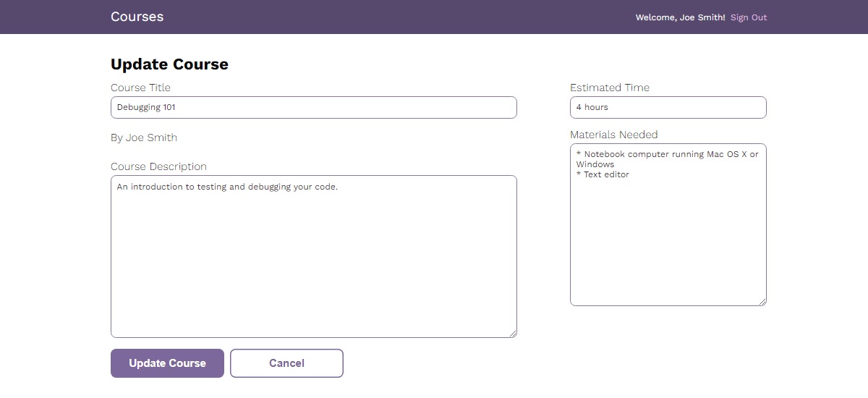This screenshot has width=868, height=398.
Task: Click the Materials Needed resize handle
Action: [762, 301]
